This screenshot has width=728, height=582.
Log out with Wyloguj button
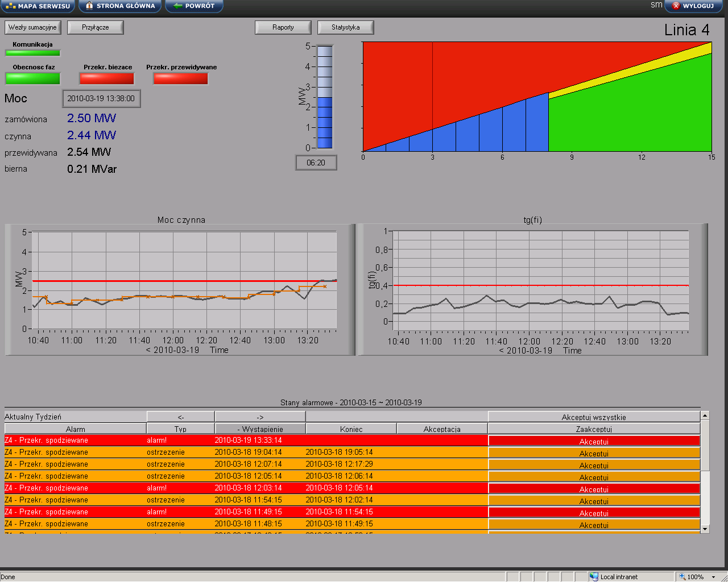(693, 6)
